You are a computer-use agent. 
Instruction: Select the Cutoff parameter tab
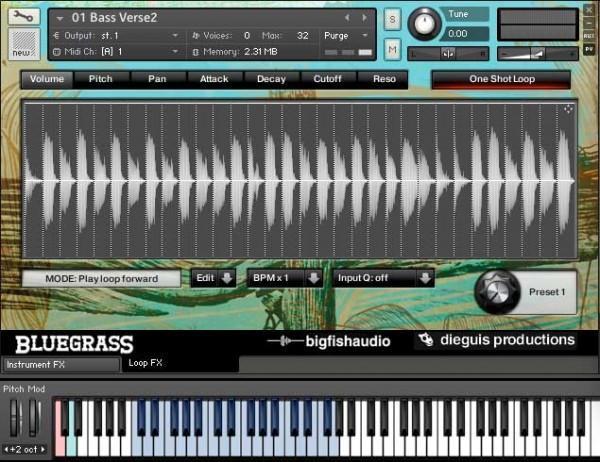pyautogui.click(x=328, y=79)
